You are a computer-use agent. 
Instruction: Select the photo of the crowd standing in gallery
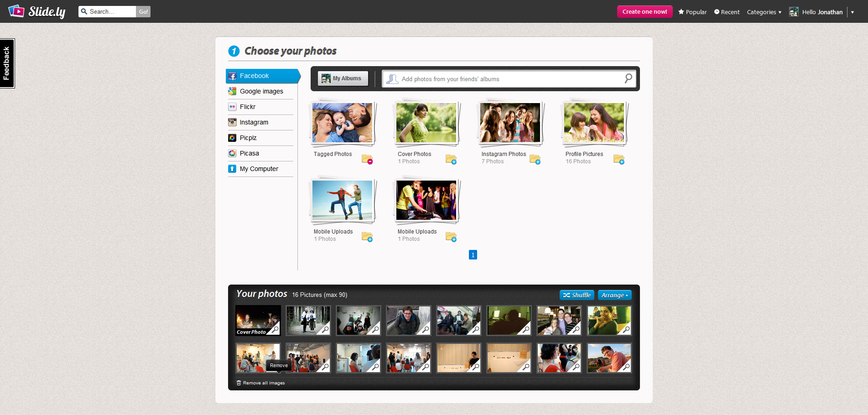click(308, 358)
